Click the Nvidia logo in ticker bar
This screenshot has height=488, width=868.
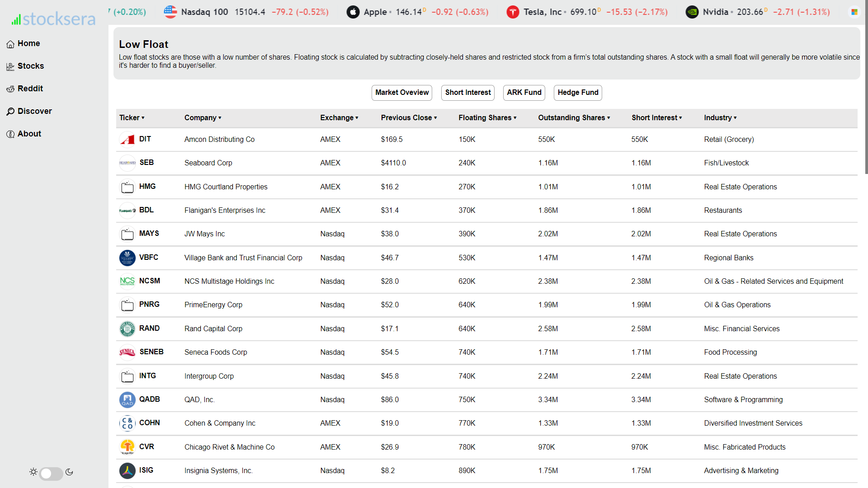click(x=692, y=12)
